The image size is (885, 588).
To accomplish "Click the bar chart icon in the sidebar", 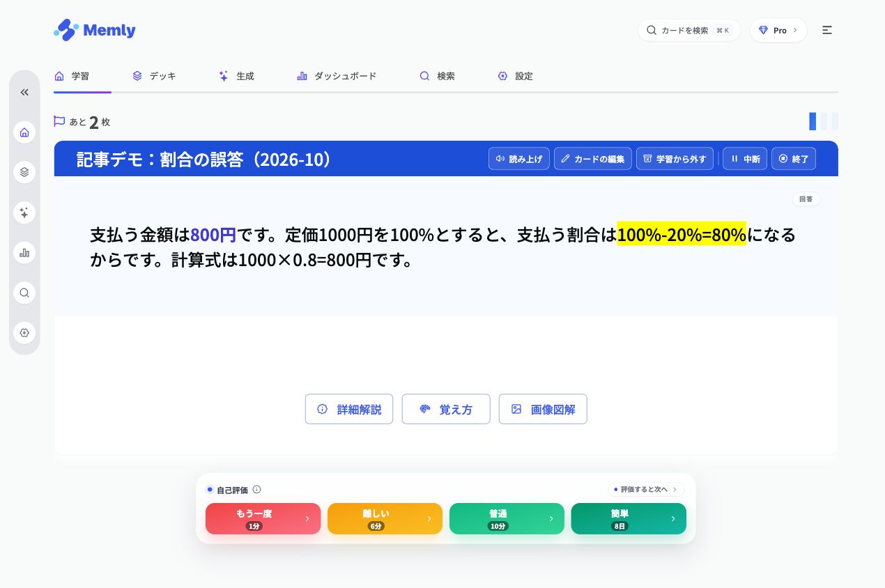I will [x=24, y=252].
